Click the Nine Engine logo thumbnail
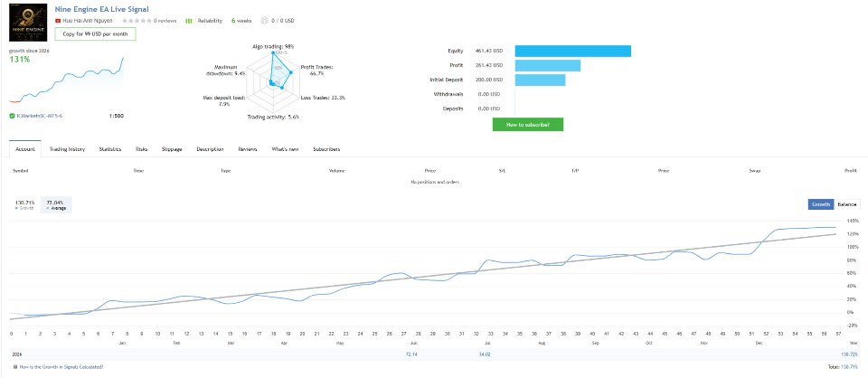Viewport: 868px width, 378px height. click(x=28, y=23)
